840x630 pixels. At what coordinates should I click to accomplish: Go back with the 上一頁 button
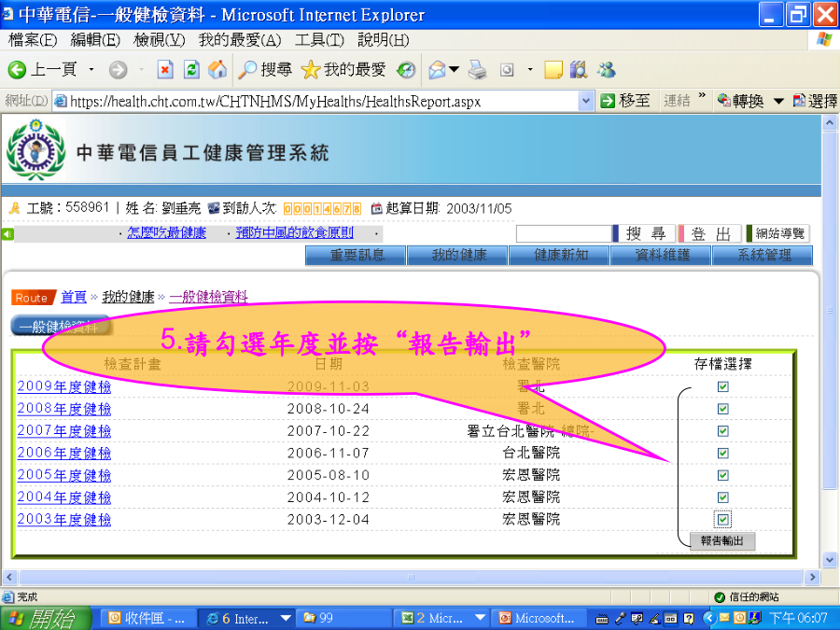pos(43,70)
